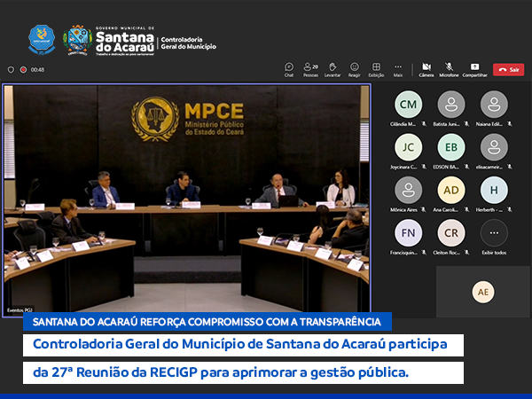The height and width of the screenshot is (399, 532).
Task: Select the AD avatar of Ana Caroli...
Action: point(451,190)
